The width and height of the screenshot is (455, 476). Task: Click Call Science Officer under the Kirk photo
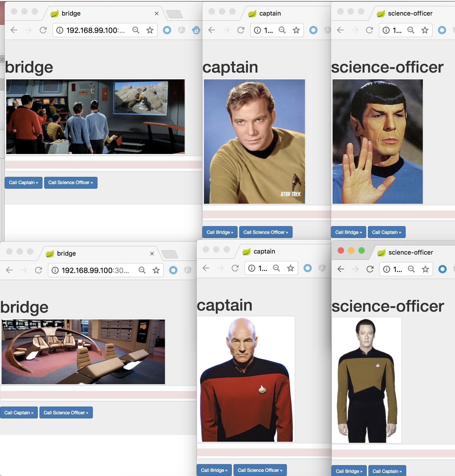pos(266,232)
